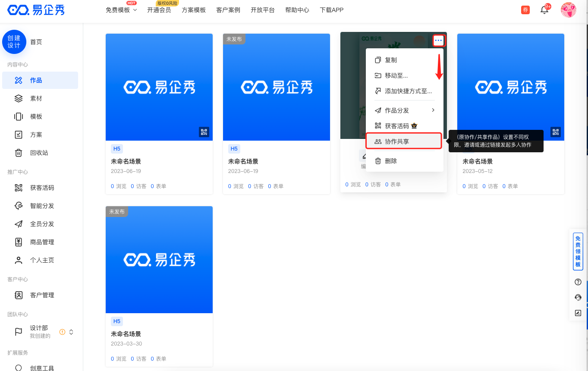The height and width of the screenshot is (371, 588).
Task: Click 0 表单 on the 2023-05-12 card
Action: [x=510, y=186]
